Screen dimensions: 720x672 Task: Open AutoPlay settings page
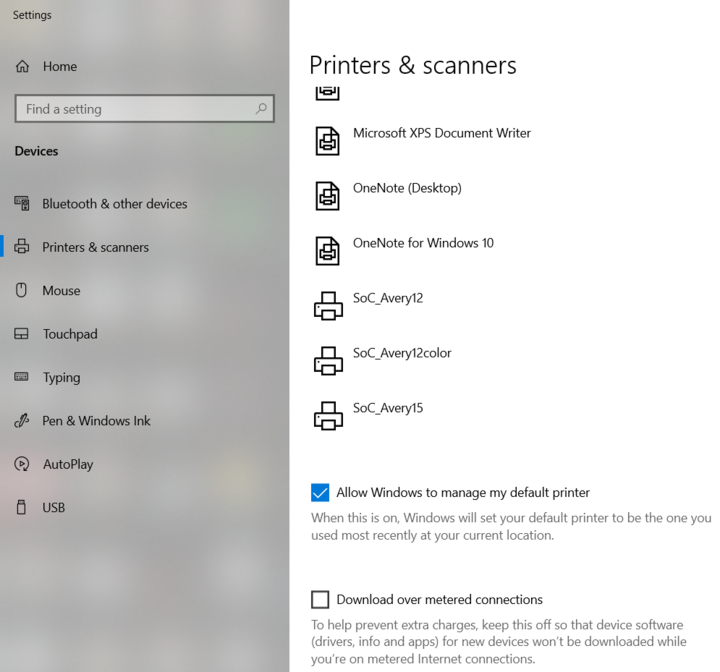click(68, 464)
